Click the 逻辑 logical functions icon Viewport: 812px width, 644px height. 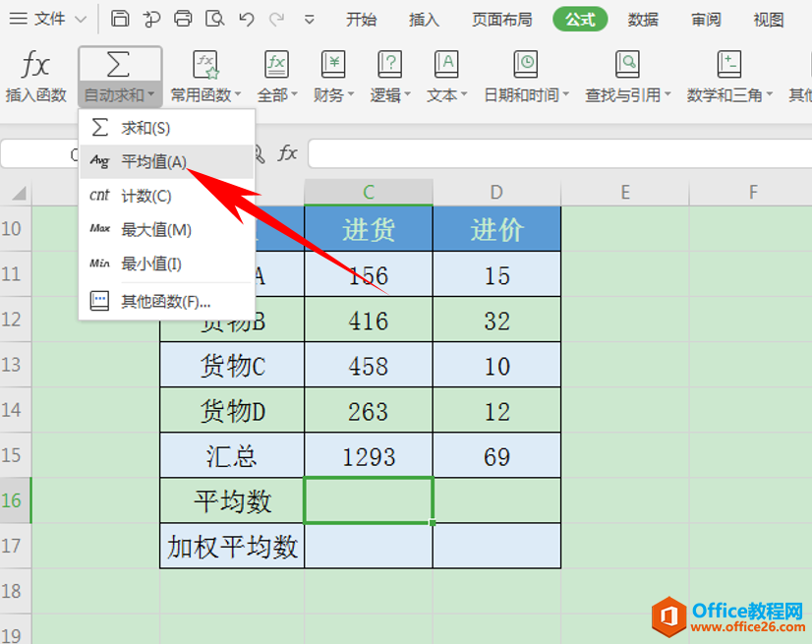click(x=390, y=66)
